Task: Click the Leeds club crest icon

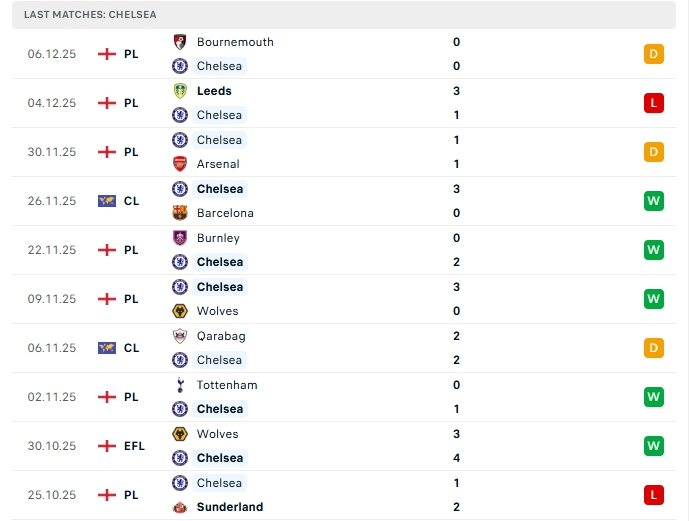Action: tap(180, 91)
